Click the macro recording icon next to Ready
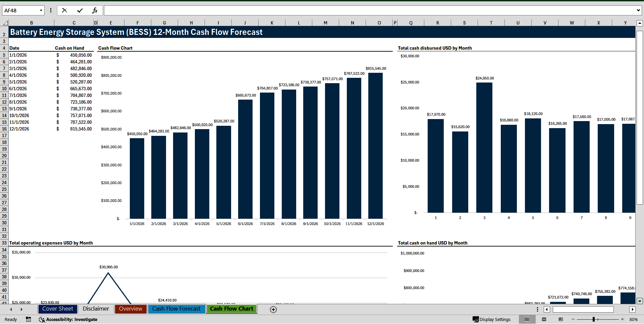 click(28, 319)
